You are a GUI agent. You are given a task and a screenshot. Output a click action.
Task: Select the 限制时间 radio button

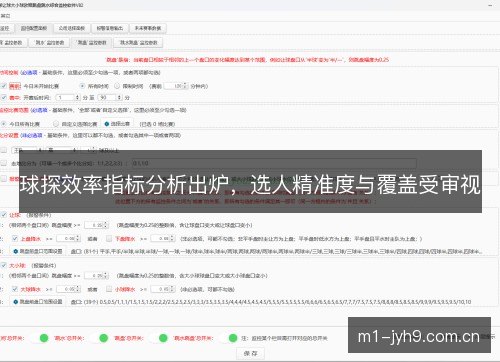coord(117,86)
